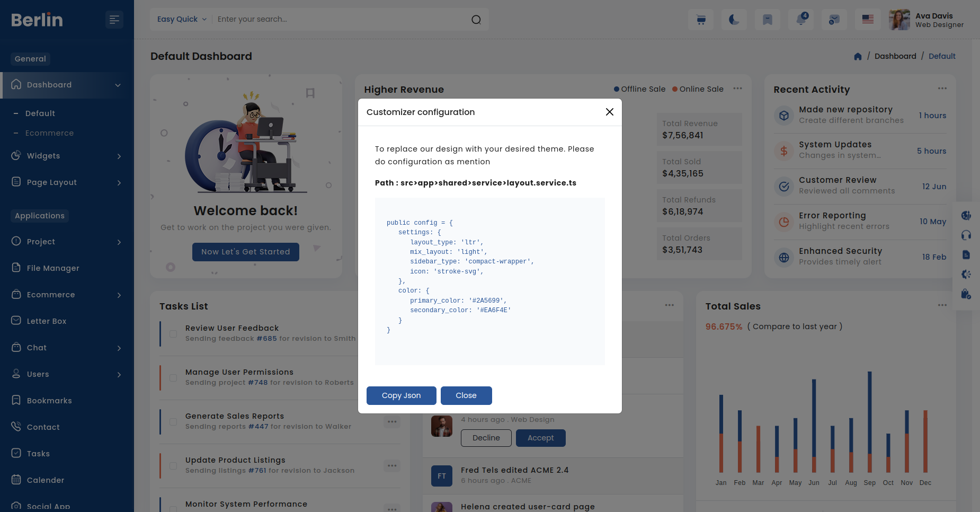Screen dimensions: 980x512
Task: Click the Copy Json button
Action: point(401,395)
